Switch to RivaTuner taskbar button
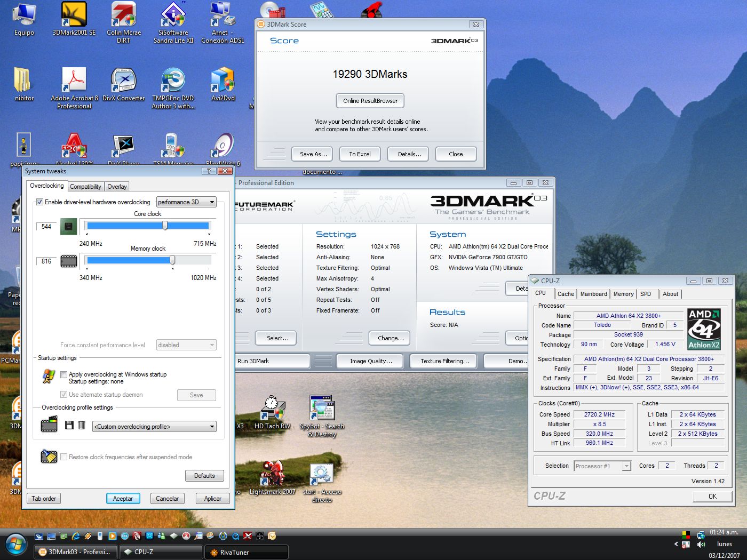The image size is (747, 560). coord(247,552)
